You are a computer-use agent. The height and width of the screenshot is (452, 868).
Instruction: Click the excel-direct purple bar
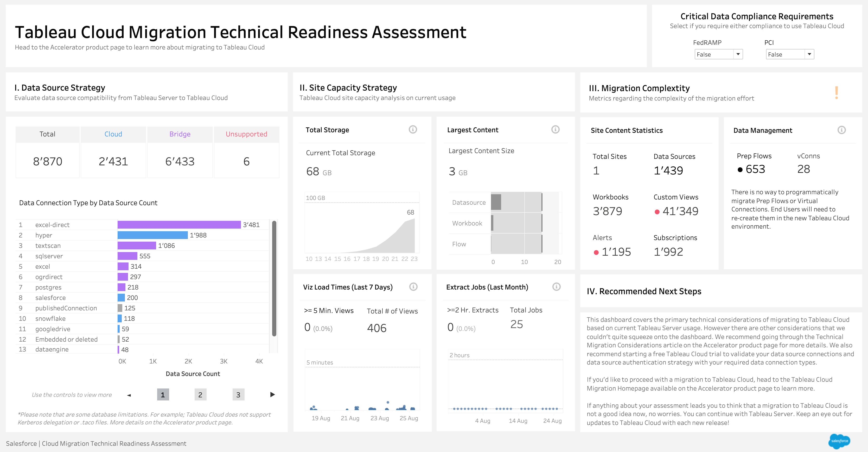(x=179, y=225)
